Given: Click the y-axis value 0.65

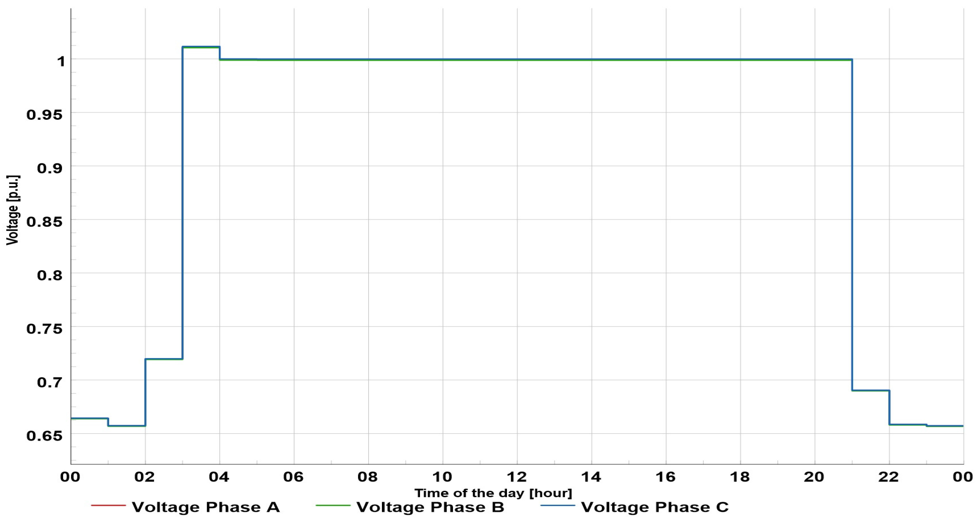Looking at the screenshot, I should coord(44,436).
